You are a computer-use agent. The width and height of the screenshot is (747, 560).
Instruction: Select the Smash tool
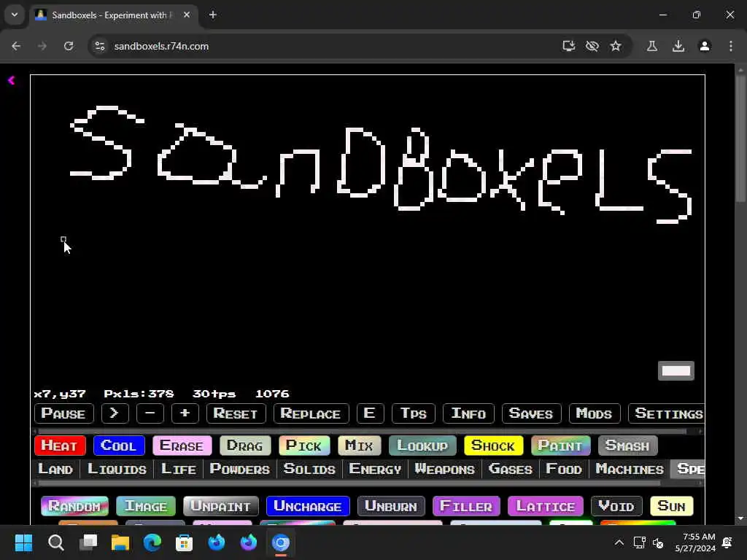click(628, 446)
